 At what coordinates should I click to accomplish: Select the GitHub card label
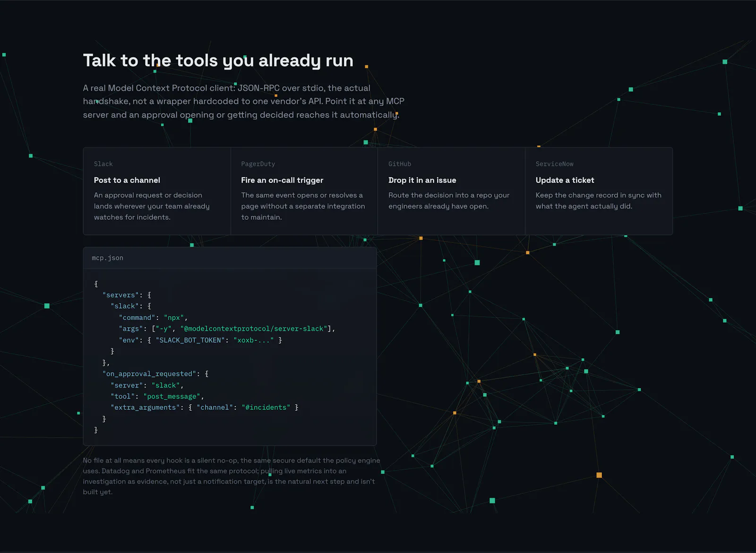pyautogui.click(x=400, y=164)
